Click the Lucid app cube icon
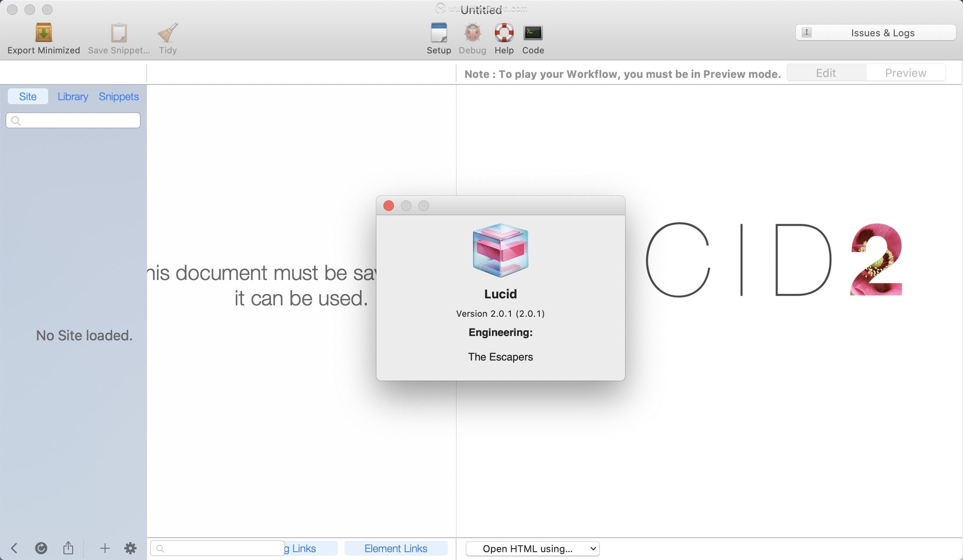The width and height of the screenshot is (963, 560). coord(500,250)
